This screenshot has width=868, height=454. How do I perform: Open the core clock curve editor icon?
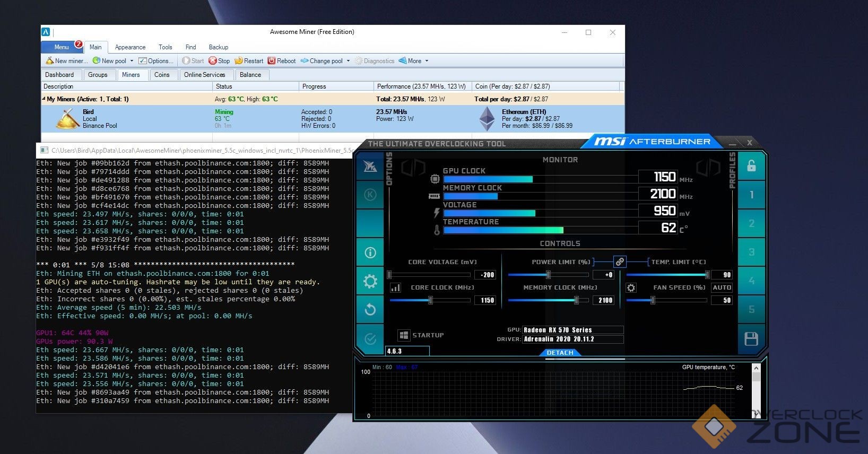[x=395, y=287]
